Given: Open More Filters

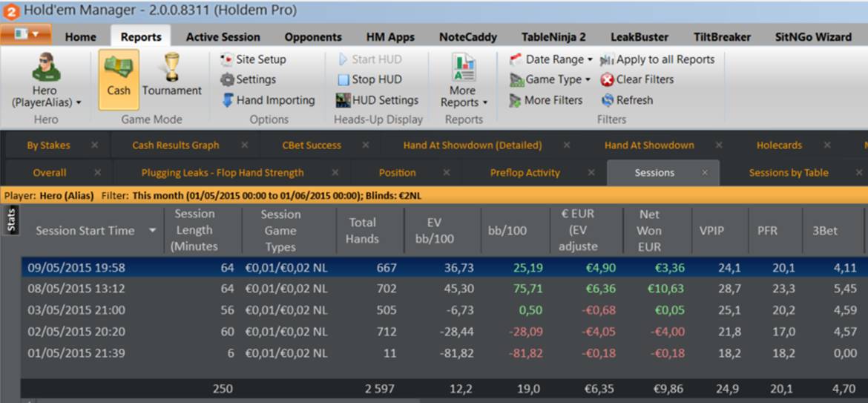Looking at the screenshot, I should point(546,100).
